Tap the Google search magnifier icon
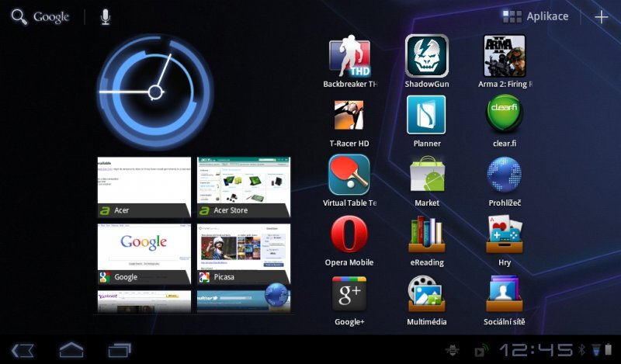 point(19,17)
